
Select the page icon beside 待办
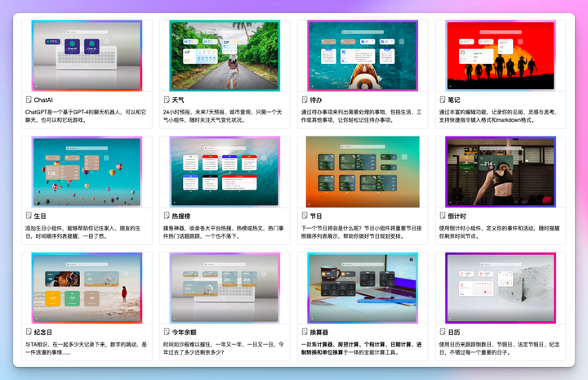click(305, 100)
